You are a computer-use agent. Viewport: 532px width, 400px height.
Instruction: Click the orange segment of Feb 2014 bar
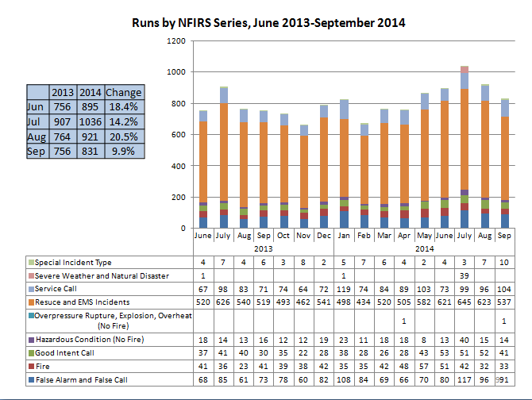(364, 170)
